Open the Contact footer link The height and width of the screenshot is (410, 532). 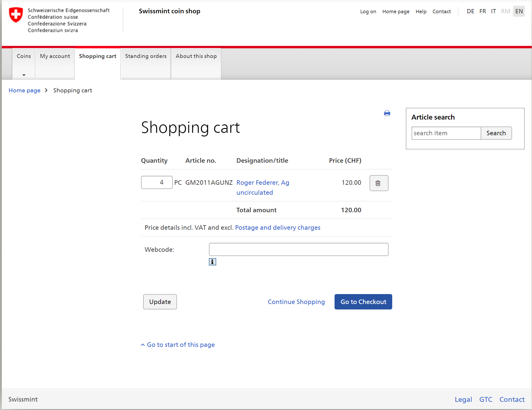pyautogui.click(x=512, y=399)
